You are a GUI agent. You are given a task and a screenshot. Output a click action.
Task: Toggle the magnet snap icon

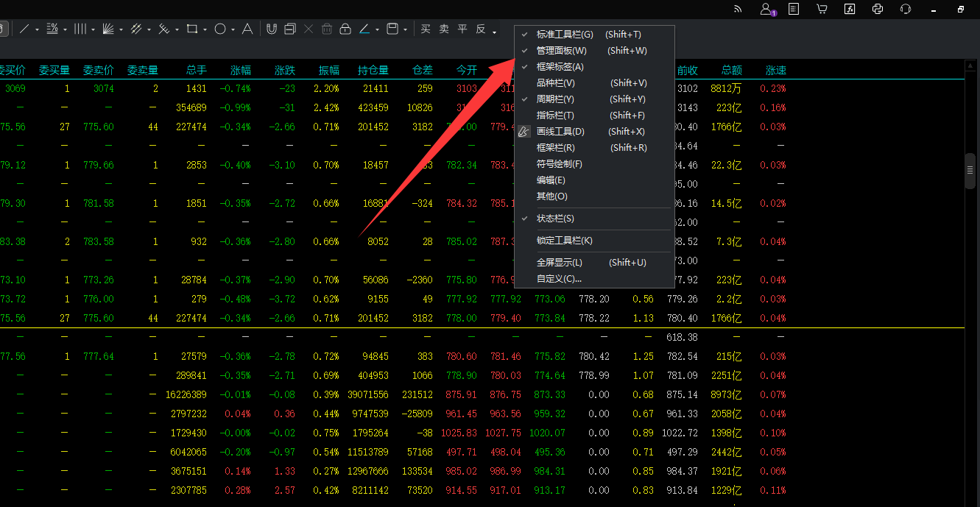coord(271,29)
